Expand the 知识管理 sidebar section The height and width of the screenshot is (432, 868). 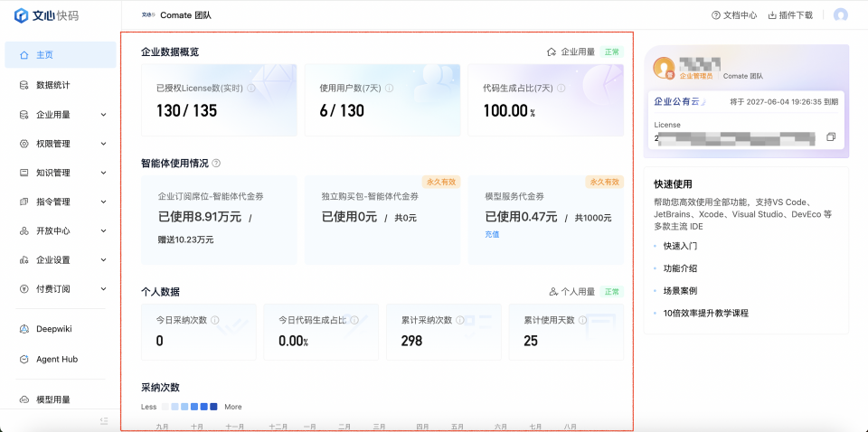tap(61, 173)
